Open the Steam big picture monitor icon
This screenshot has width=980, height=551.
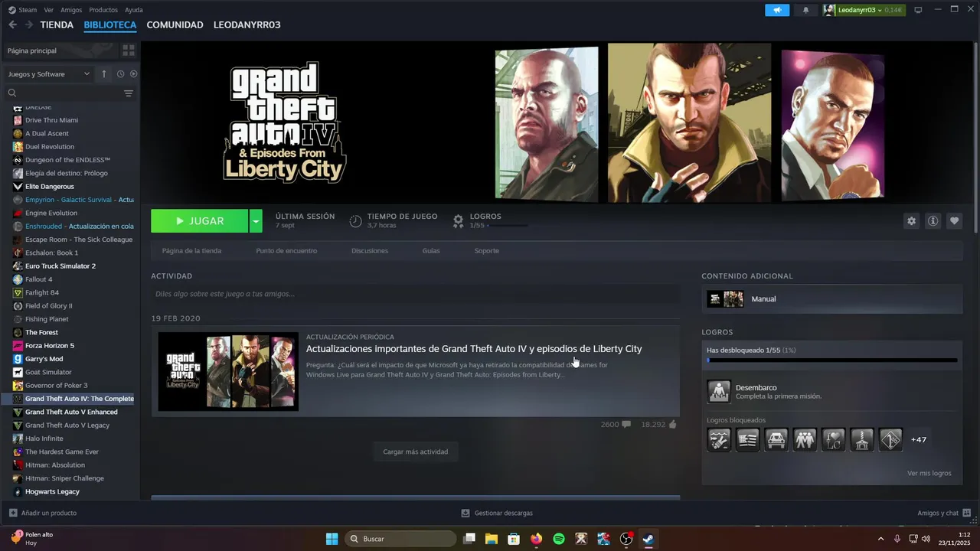pos(918,10)
